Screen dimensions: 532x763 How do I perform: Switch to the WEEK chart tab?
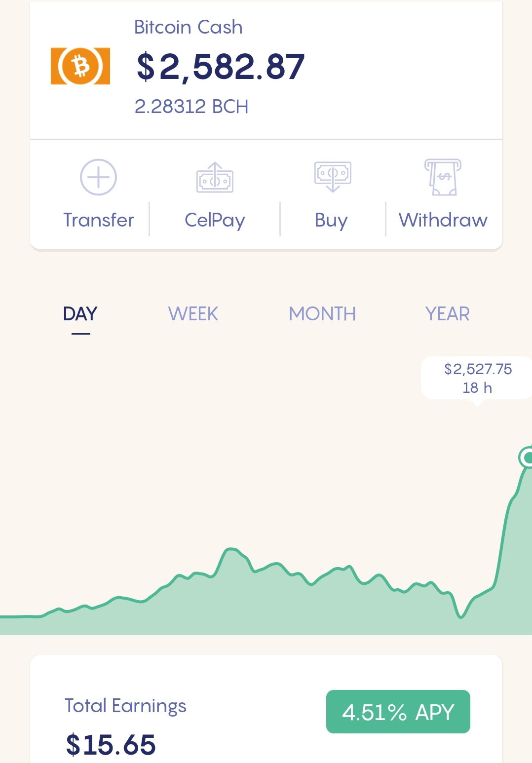point(193,314)
